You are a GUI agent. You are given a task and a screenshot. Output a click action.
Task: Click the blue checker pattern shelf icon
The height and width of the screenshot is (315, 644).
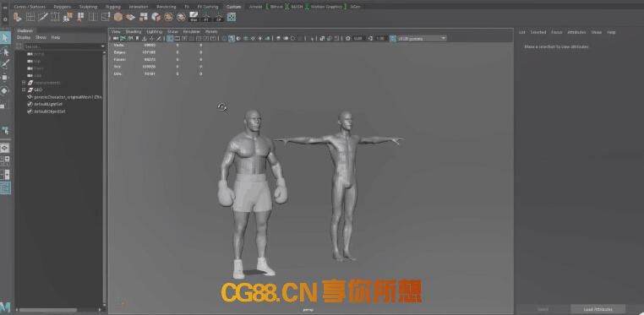pyautogui.click(x=232, y=17)
